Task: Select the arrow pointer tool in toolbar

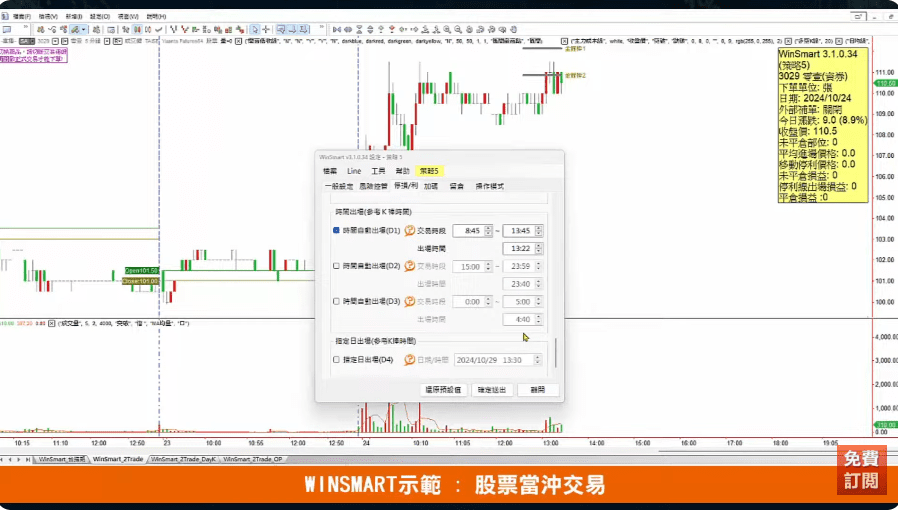Action: tap(255, 29)
